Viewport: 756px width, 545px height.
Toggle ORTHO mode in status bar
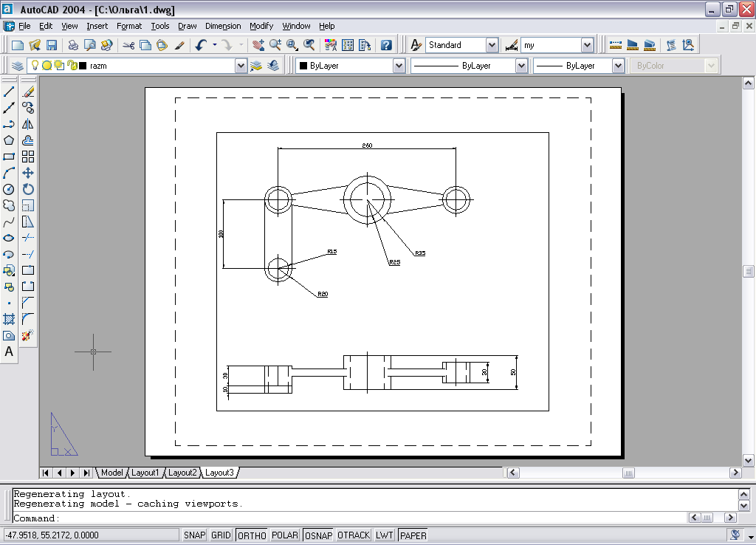252,535
